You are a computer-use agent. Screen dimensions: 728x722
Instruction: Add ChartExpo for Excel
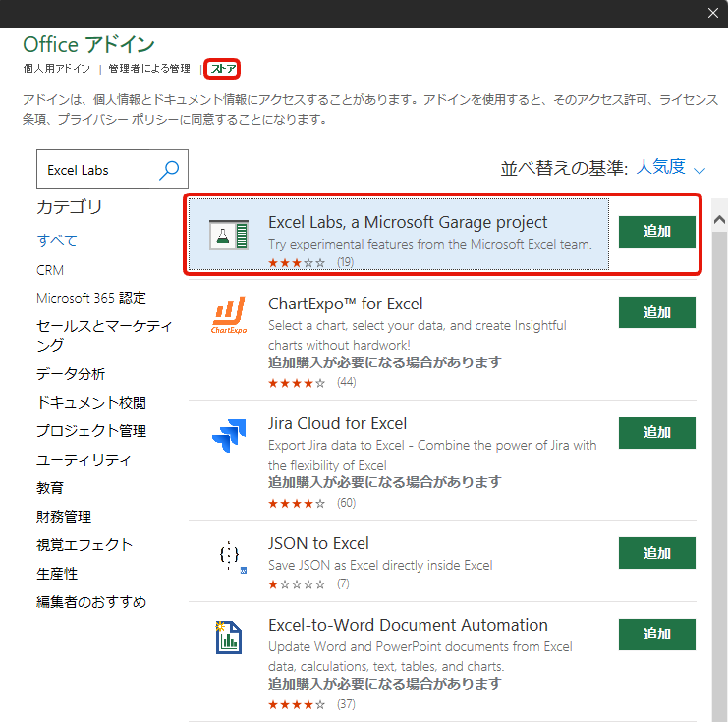click(657, 312)
